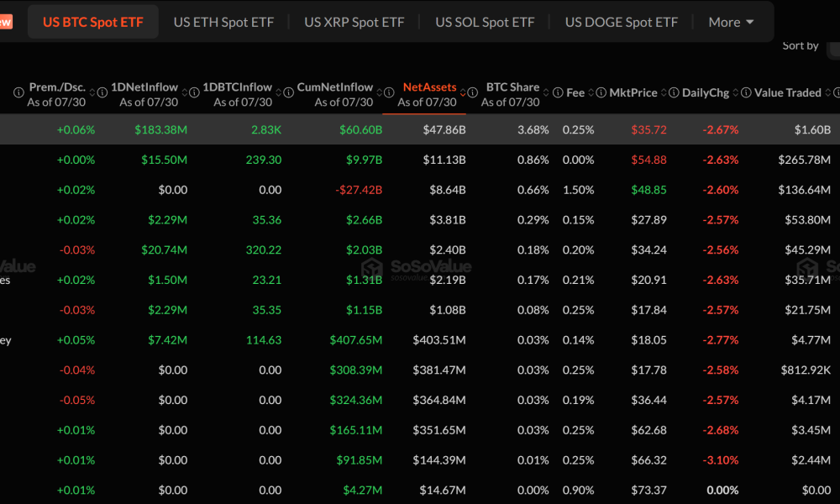
Task: Toggle active sort arrows beside NetAssets header
Action: tap(463, 92)
